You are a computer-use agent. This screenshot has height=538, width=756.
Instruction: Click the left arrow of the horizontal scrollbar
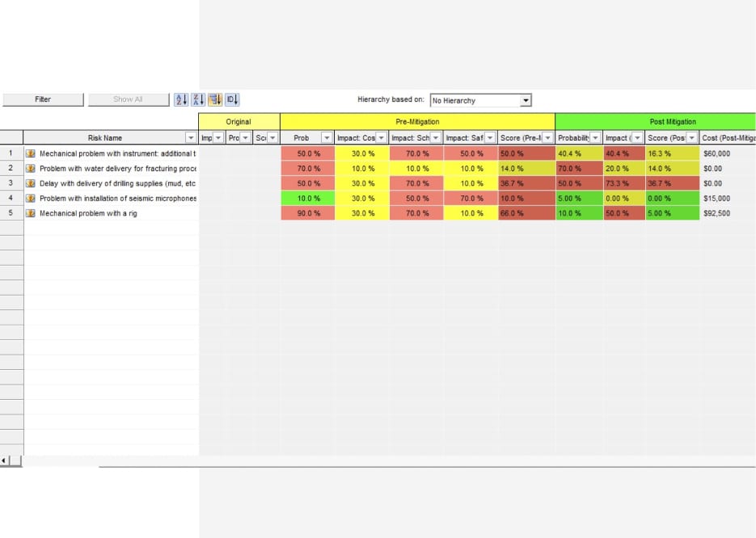click(x=6, y=459)
